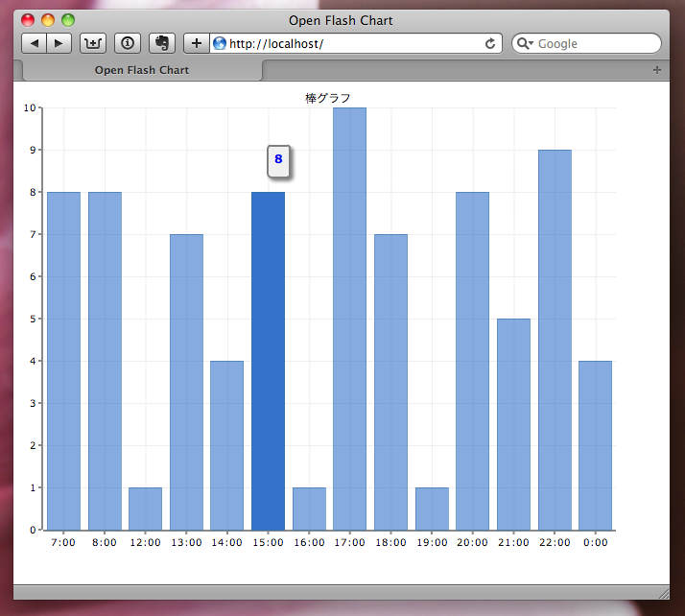Add bookmark with the plus button
Screen dimensions: 685x616
[x=197, y=43]
